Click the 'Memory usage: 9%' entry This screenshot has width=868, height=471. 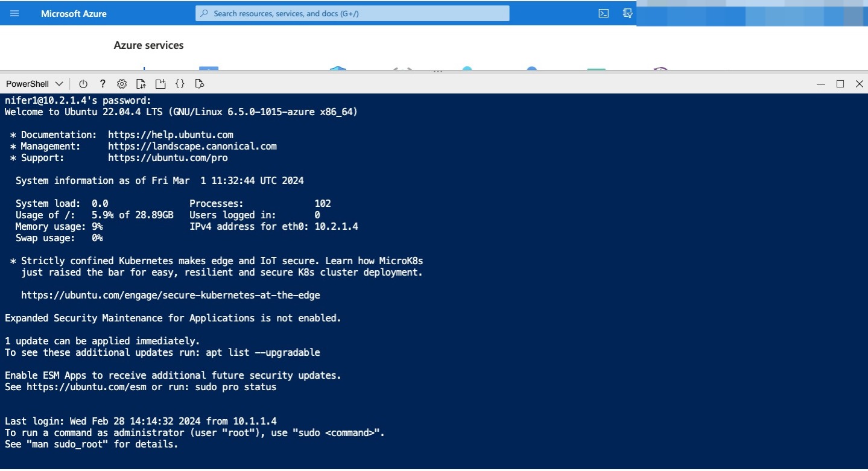pos(59,227)
